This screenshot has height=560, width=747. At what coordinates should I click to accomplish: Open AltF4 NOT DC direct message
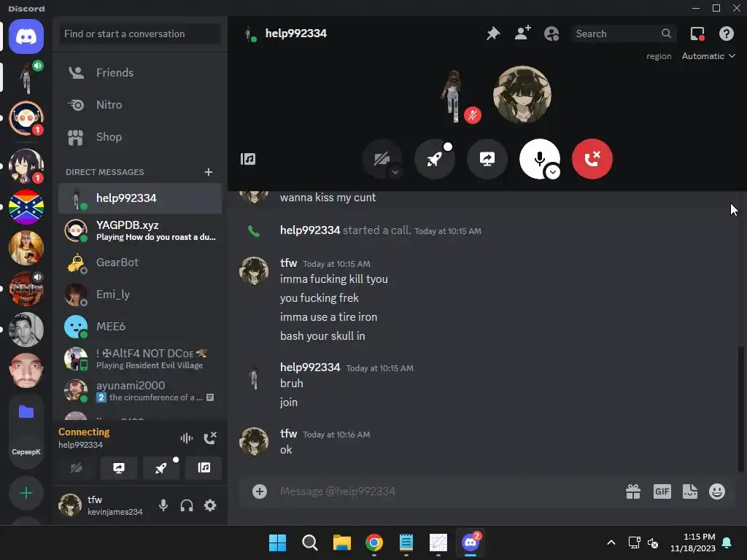[140, 359]
